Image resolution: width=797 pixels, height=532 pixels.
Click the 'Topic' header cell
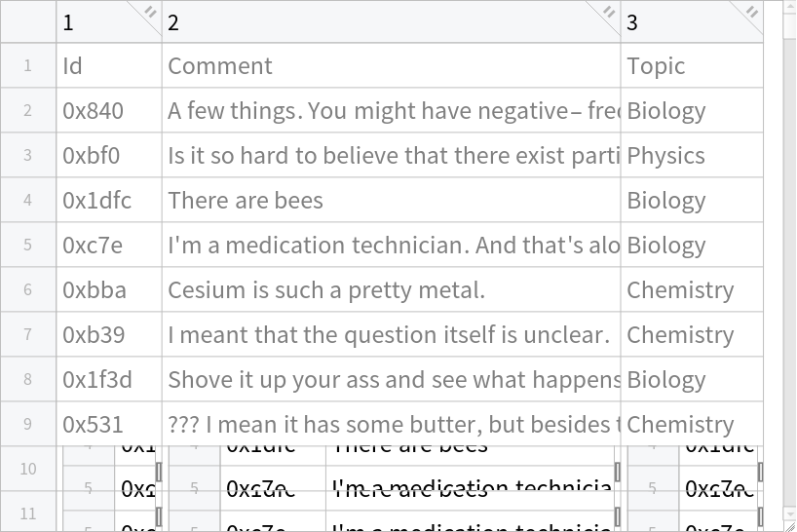692,66
